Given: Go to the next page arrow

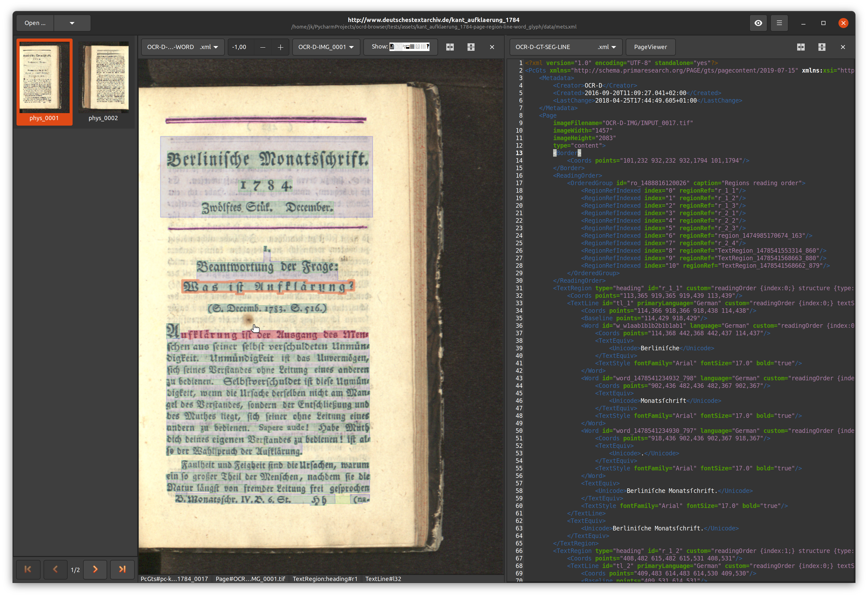Looking at the screenshot, I should (x=95, y=569).
